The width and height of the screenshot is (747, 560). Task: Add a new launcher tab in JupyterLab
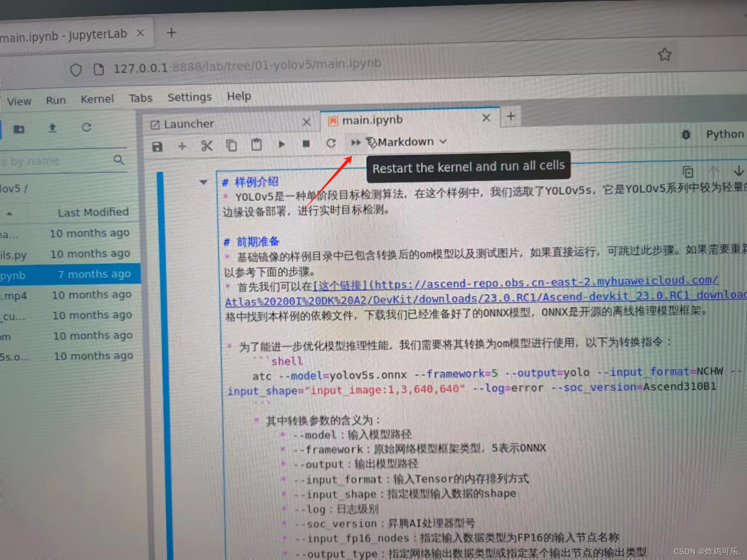[511, 116]
